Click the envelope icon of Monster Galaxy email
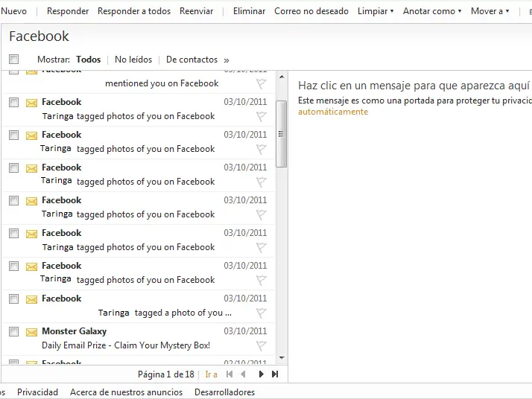The image size is (532, 399). point(31,332)
